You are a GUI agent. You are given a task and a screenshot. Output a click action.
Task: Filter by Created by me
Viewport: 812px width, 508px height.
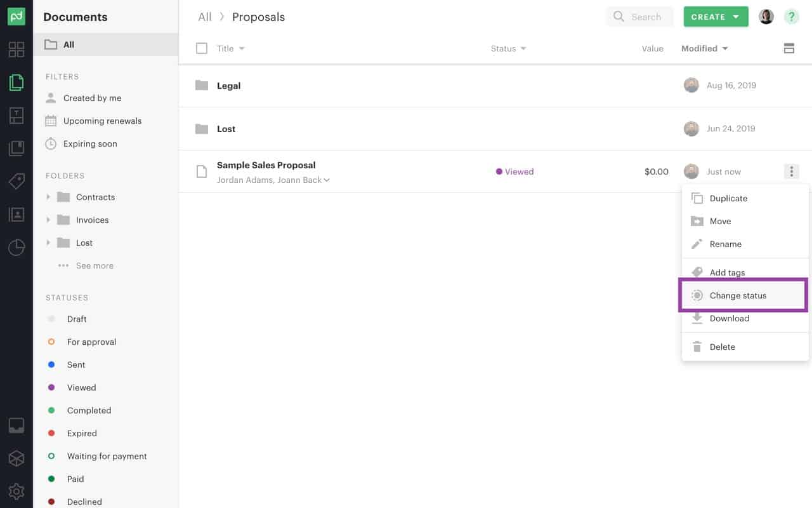click(92, 98)
